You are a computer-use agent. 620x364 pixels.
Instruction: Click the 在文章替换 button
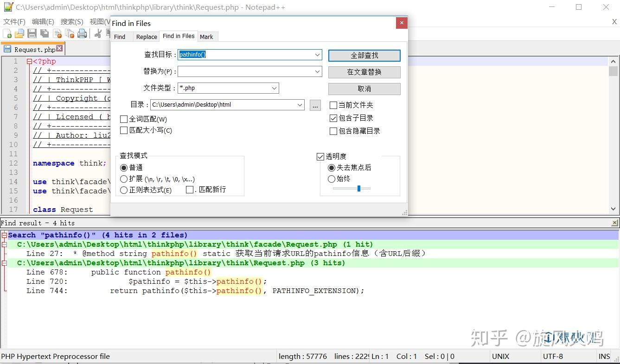[364, 72]
